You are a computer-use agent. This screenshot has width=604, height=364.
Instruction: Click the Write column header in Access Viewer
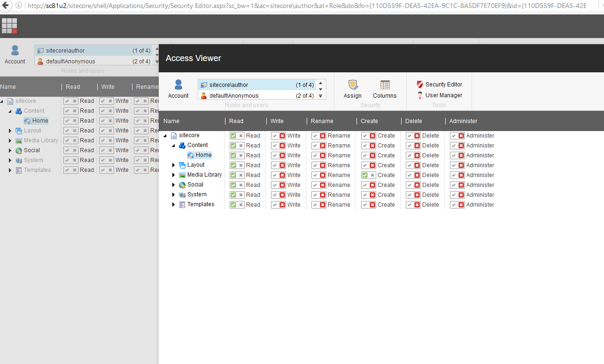(277, 121)
